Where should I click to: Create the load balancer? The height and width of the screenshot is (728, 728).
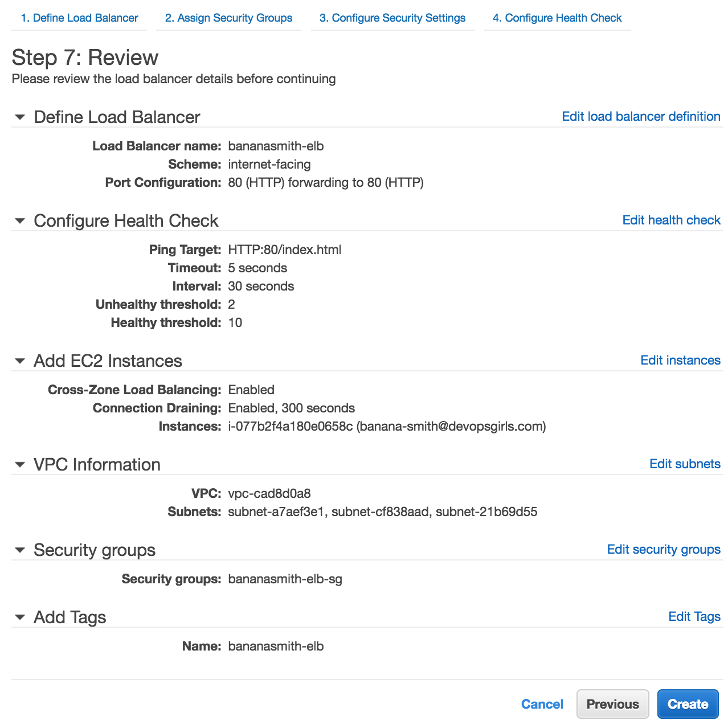click(x=688, y=705)
